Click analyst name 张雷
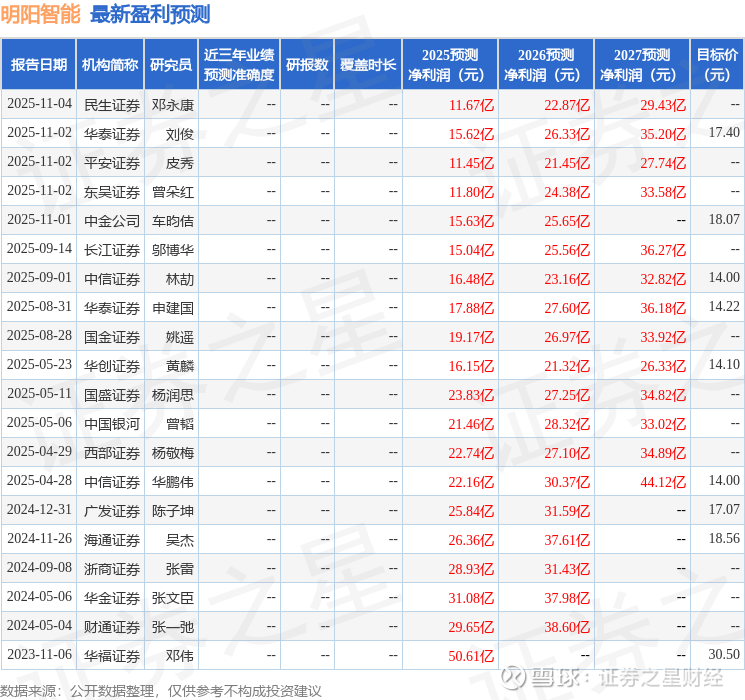Image resolution: width=745 pixels, height=700 pixels. point(180,569)
